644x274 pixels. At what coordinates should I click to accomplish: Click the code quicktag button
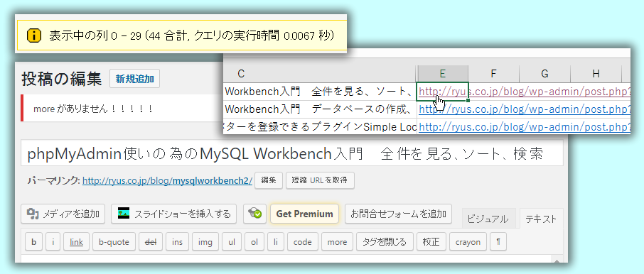(x=303, y=242)
